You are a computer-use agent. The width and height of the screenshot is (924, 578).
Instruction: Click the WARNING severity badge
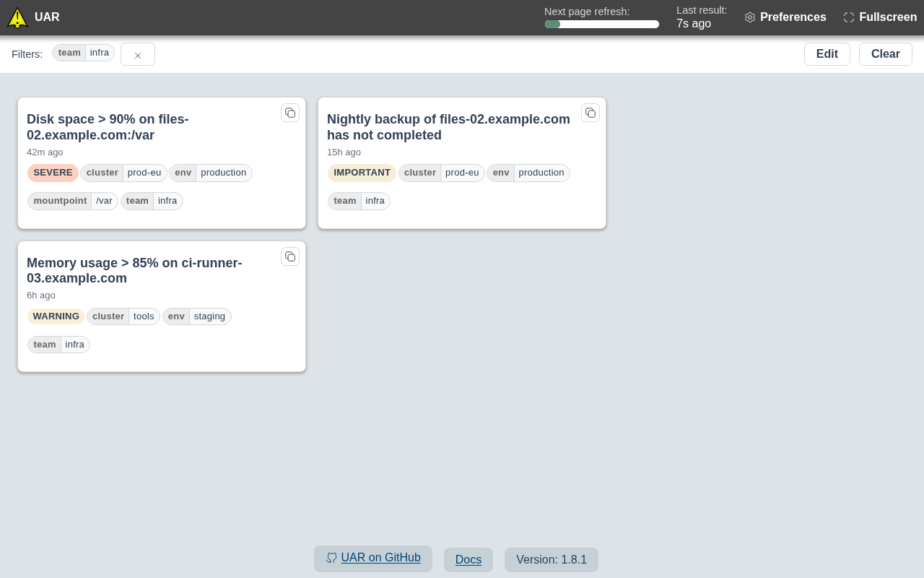[x=56, y=316]
